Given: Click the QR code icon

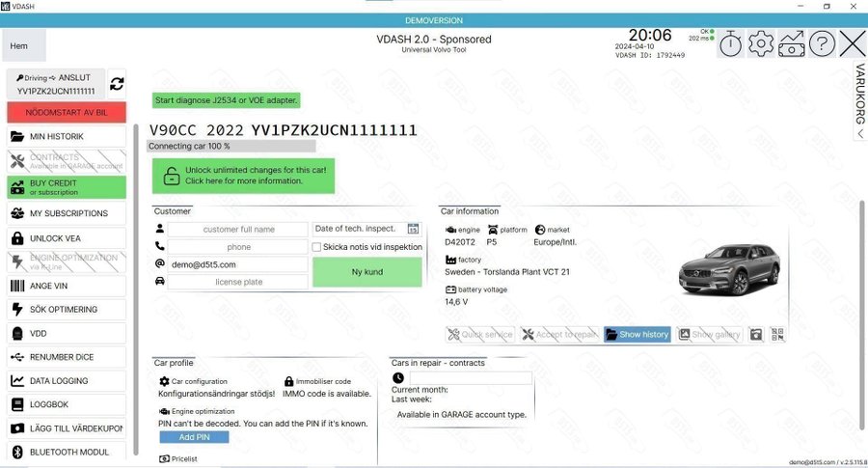Looking at the screenshot, I should (778, 334).
